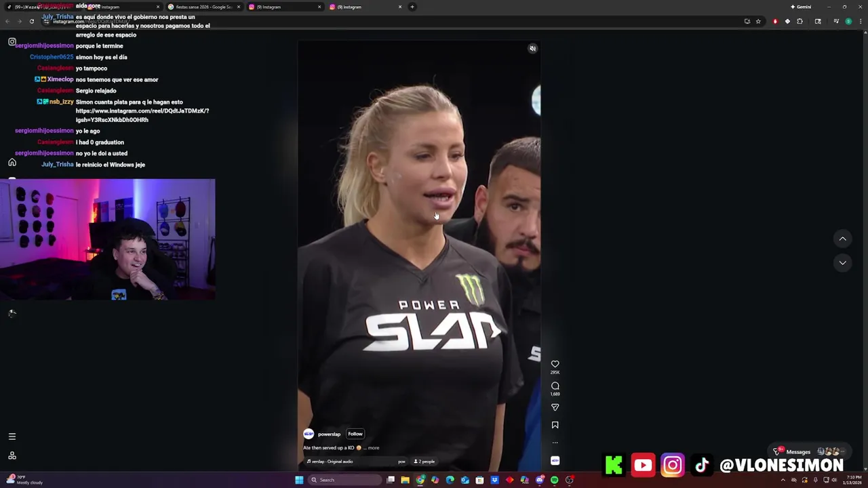Open the Chrome profile avatar

click(848, 21)
